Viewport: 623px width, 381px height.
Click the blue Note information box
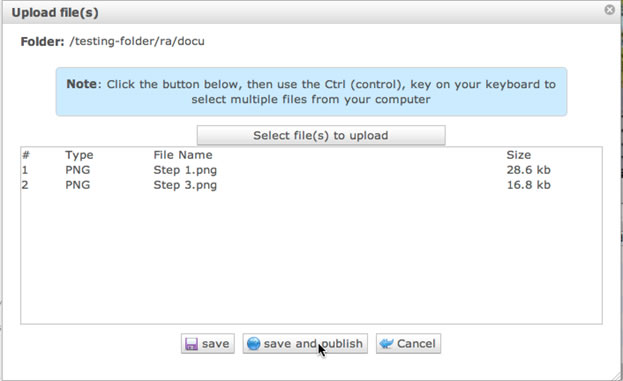311,92
